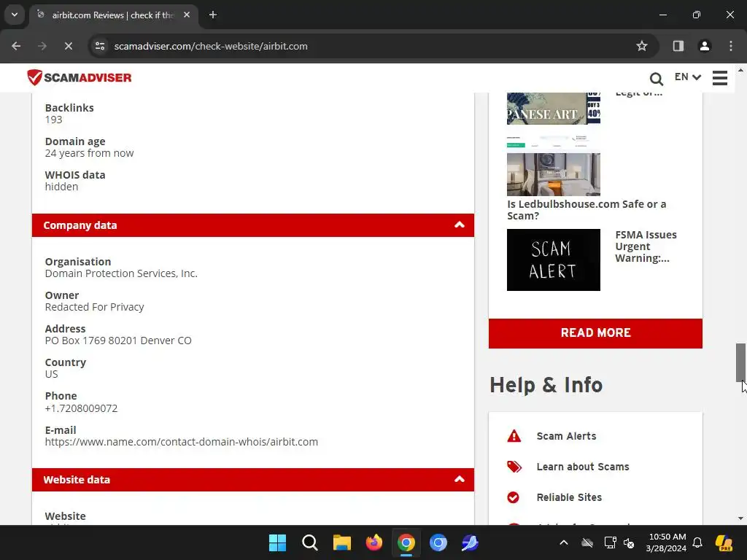747x560 pixels.
Task: Select Domain Protection Services, Inc. text
Action: click(x=121, y=273)
